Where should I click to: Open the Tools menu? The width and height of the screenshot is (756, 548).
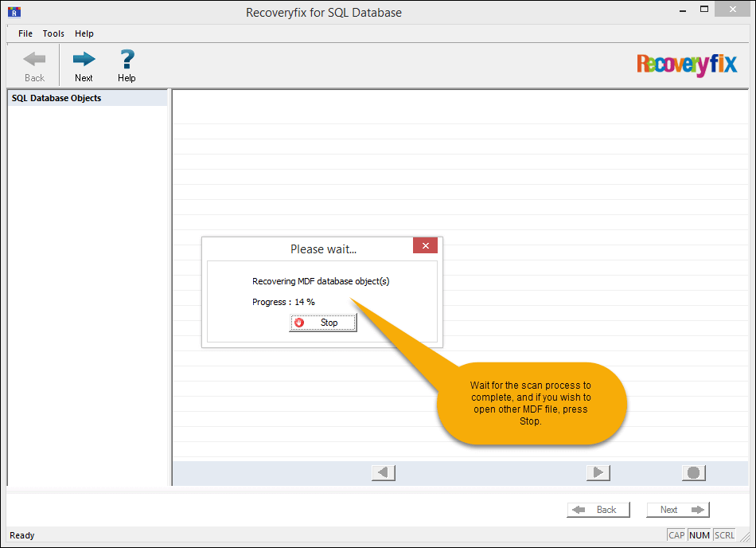[53, 33]
